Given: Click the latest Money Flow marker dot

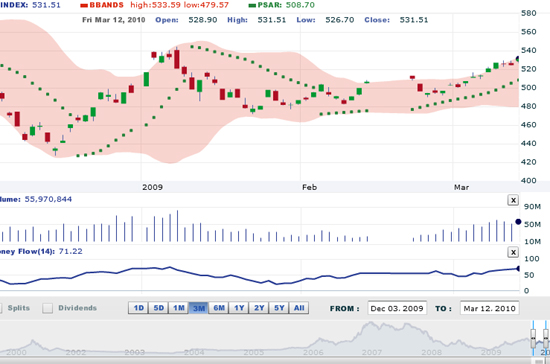Looking at the screenshot, I should 518,269.
